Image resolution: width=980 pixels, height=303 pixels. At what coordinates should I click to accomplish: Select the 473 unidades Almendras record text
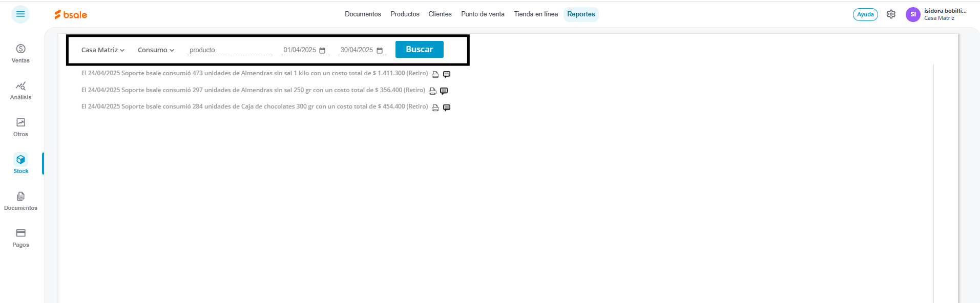click(255, 73)
